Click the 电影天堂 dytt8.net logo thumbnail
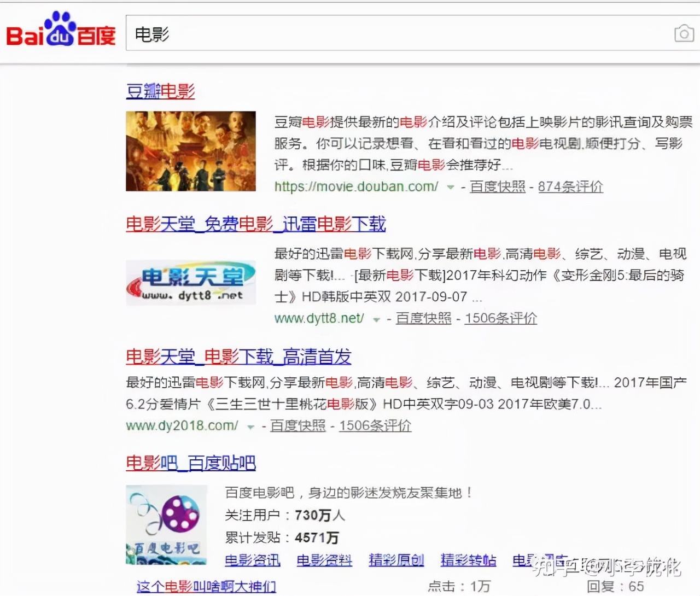 click(190, 283)
